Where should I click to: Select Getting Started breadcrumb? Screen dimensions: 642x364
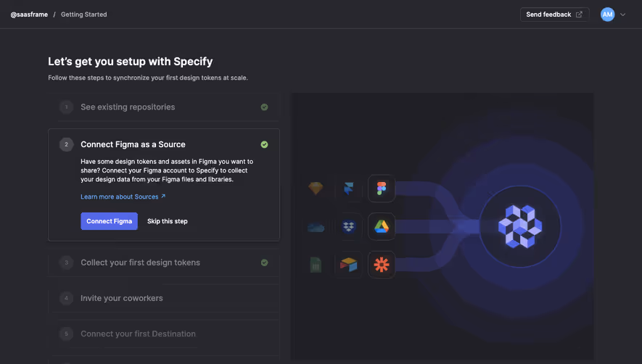(x=84, y=15)
